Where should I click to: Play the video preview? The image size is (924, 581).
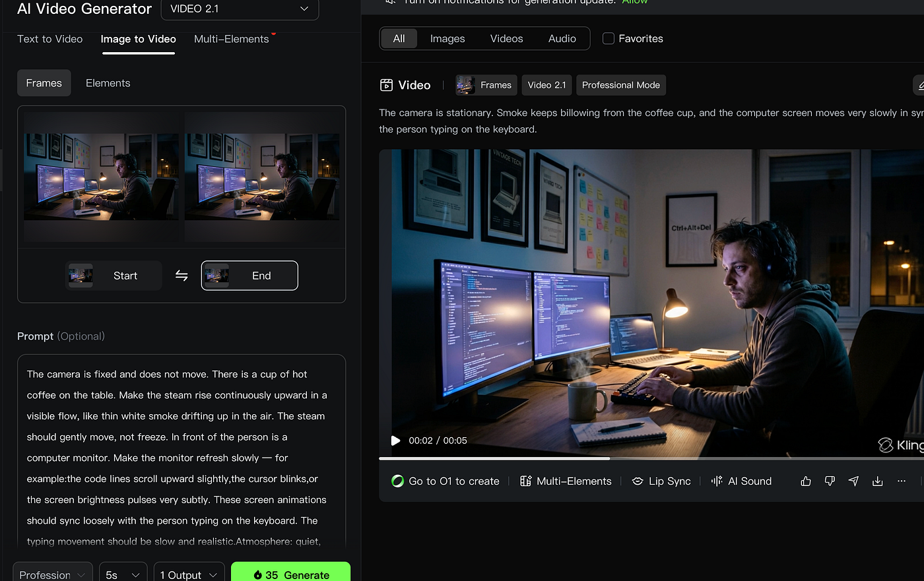click(x=395, y=441)
